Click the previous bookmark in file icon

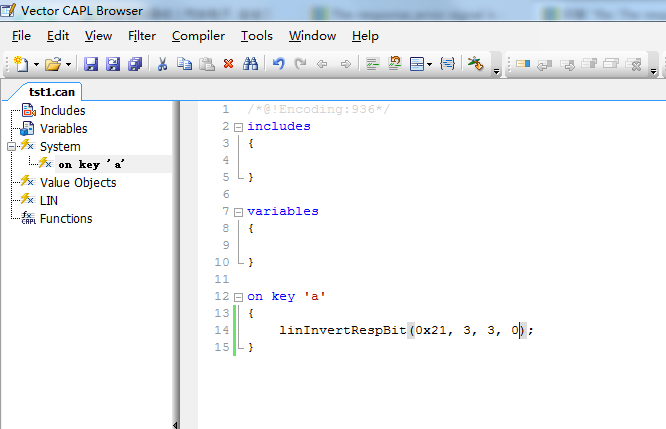(x=589, y=64)
